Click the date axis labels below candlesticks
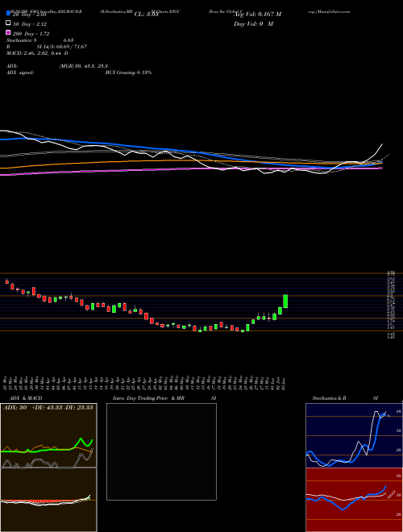 click(x=146, y=384)
